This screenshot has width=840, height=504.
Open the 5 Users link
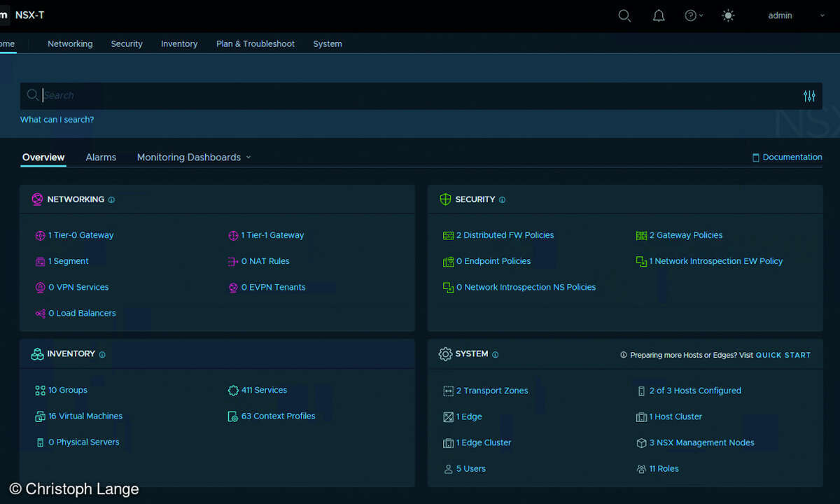471,468
